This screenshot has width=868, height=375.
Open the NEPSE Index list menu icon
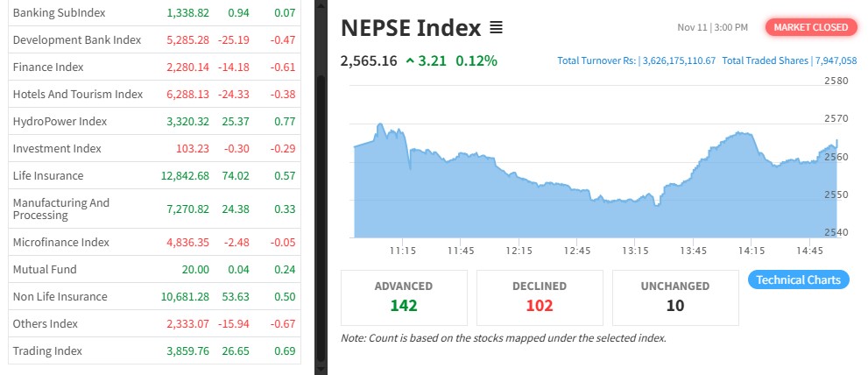pyautogui.click(x=496, y=28)
